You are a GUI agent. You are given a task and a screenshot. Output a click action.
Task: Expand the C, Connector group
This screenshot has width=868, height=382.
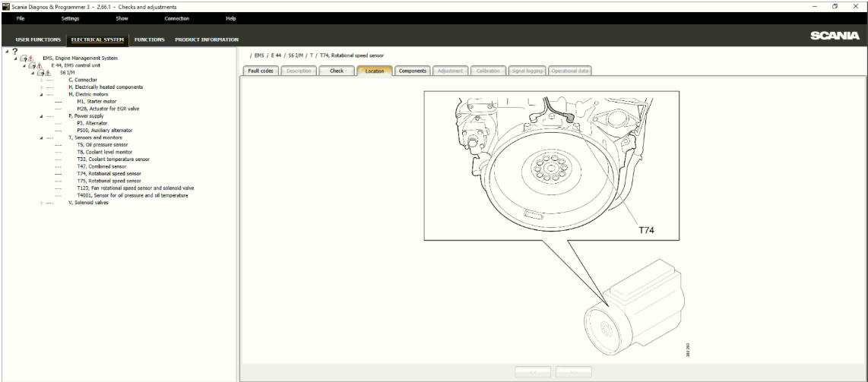pyautogui.click(x=42, y=81)
